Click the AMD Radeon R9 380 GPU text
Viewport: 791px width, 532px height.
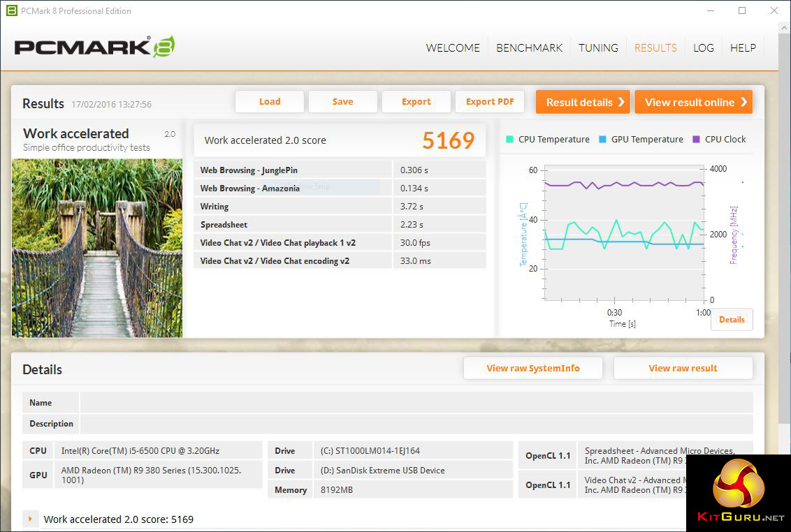pos(152,475)
